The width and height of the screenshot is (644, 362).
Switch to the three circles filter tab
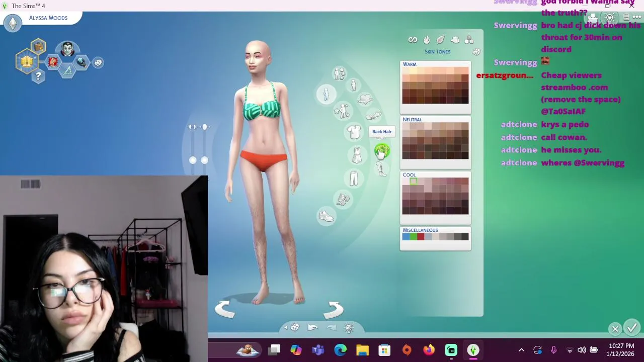coord(469,40)
